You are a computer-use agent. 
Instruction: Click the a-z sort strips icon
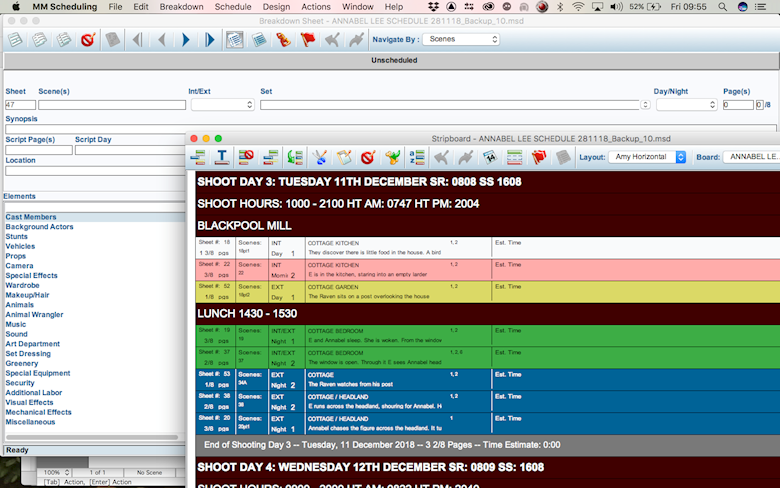[417, 157]
